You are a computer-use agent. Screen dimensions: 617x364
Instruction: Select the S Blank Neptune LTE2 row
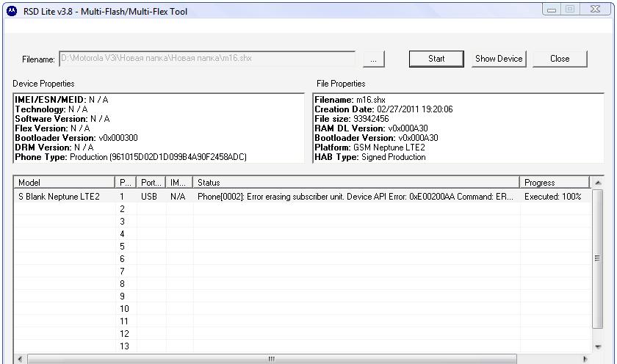pyautogui.click(x=303, y=197)
